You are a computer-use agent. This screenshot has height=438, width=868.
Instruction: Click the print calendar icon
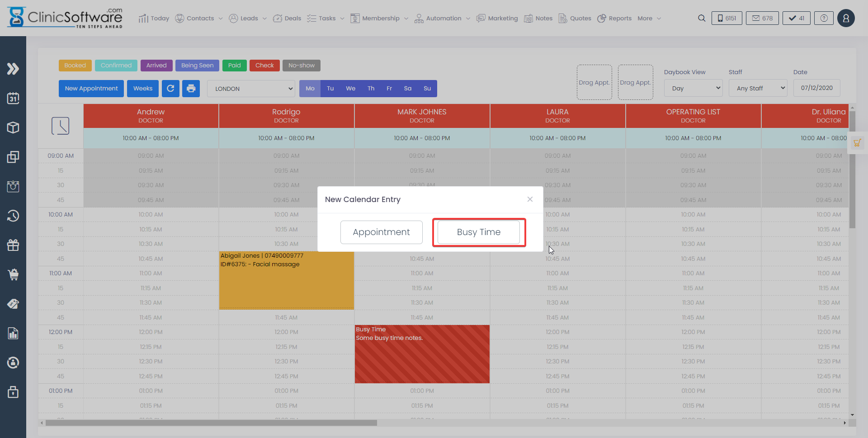(191, 89)
